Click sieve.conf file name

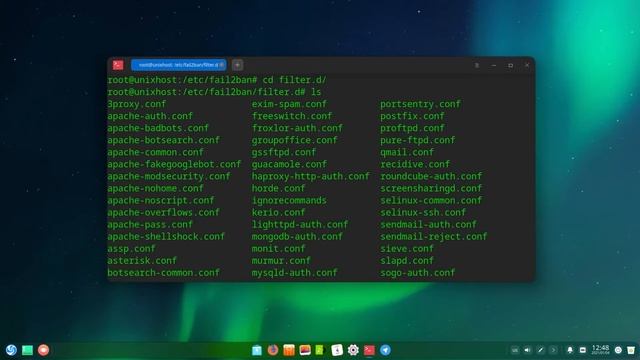click(x=407, y=249)
